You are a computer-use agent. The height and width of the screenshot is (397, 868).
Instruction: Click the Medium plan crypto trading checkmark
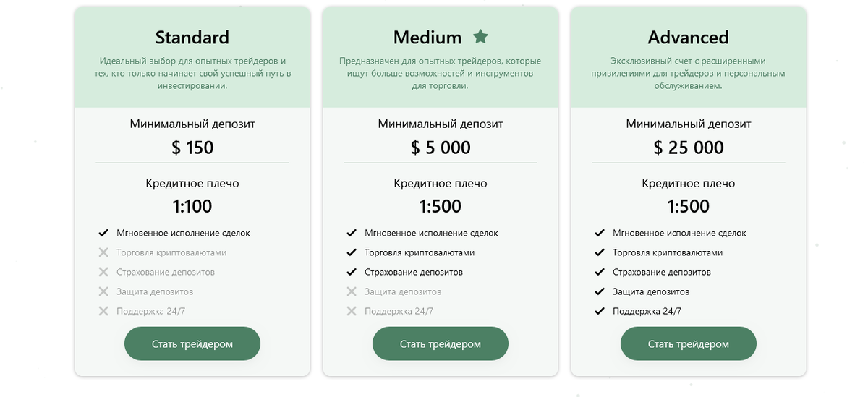352,252
